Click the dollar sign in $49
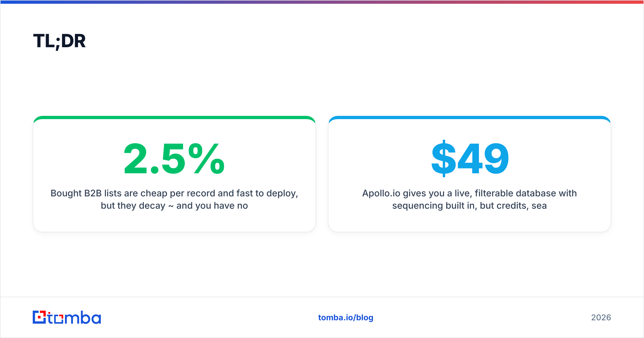 pos(444,158)
